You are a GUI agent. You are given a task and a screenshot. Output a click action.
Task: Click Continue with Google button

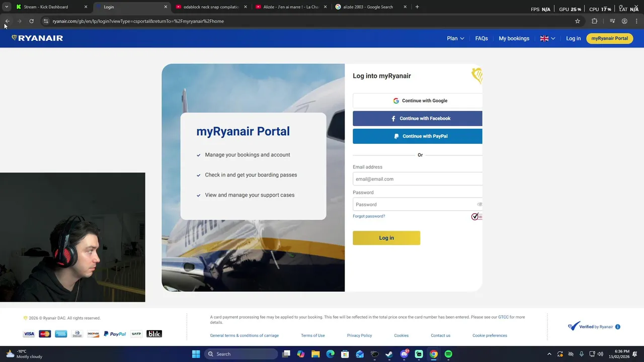click(x=418, y=101)
